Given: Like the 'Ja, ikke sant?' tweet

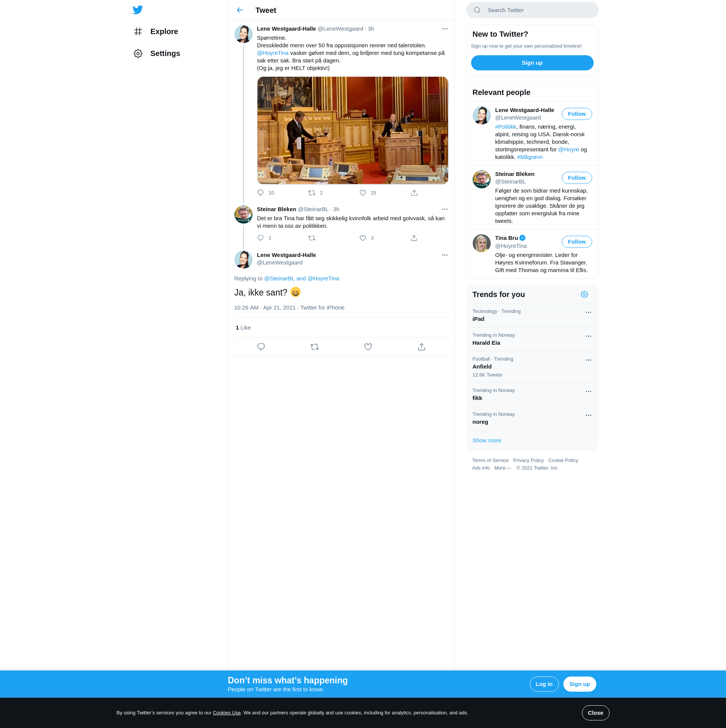Looking at the screenshot, I should tap(368, 347).
